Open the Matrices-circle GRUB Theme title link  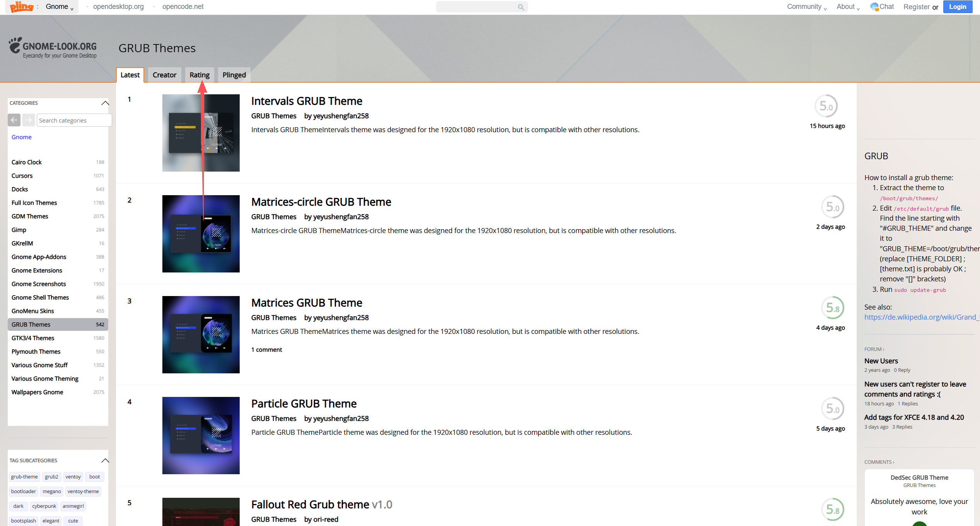(x=321, y=202)
